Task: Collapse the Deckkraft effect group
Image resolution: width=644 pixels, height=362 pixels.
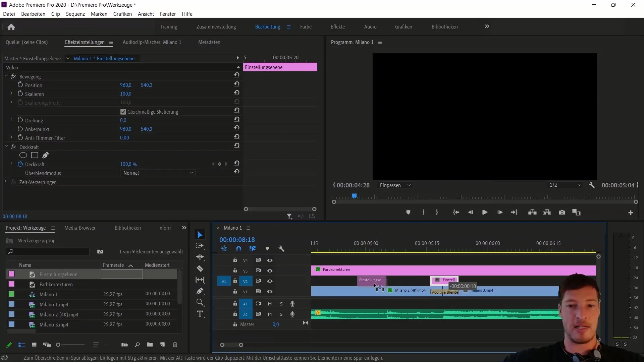Action: pyautogui.click(x=6, y=146)
